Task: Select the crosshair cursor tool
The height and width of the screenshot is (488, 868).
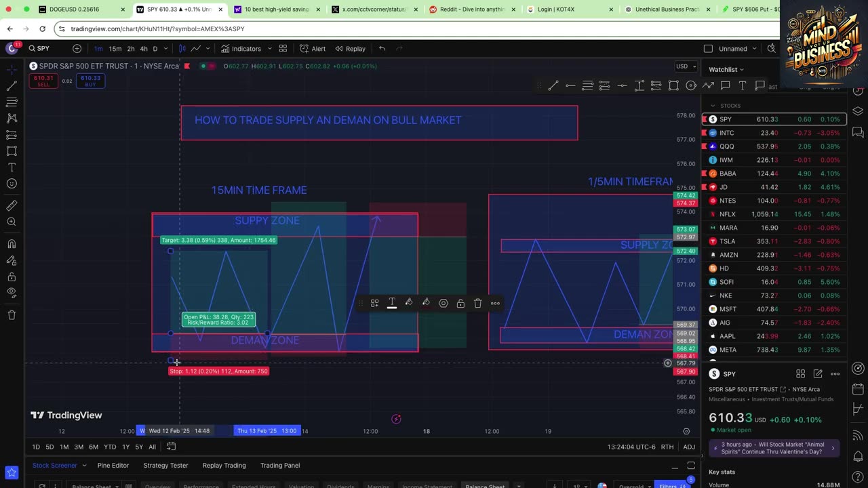Action: pos(12,70)
